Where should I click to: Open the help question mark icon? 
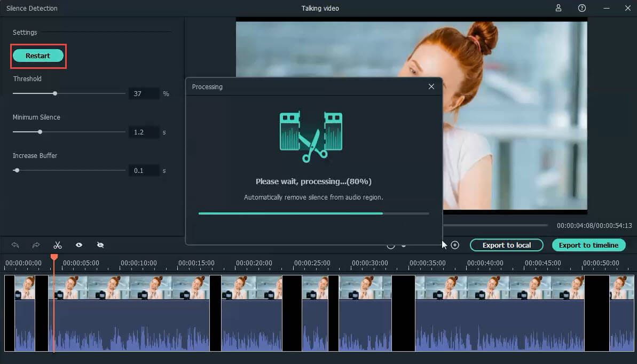582,7
